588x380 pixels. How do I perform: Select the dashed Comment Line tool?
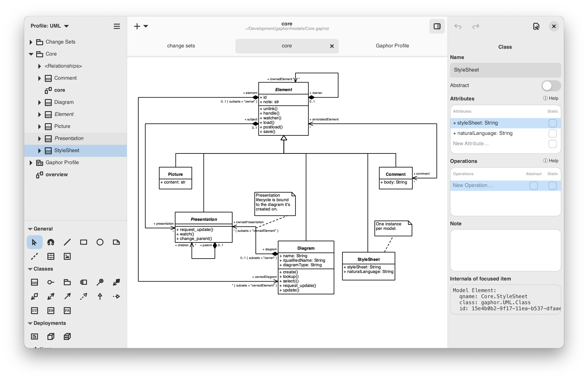[x=34, y=256]
